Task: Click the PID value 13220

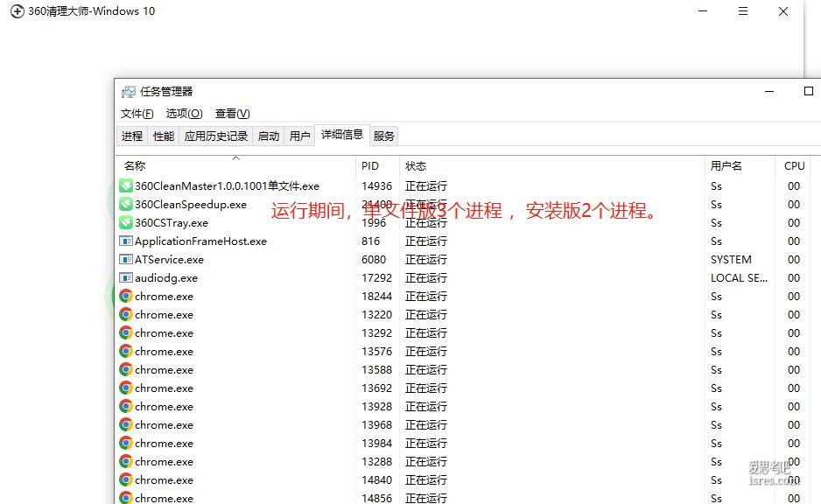Action: point(377,314)
